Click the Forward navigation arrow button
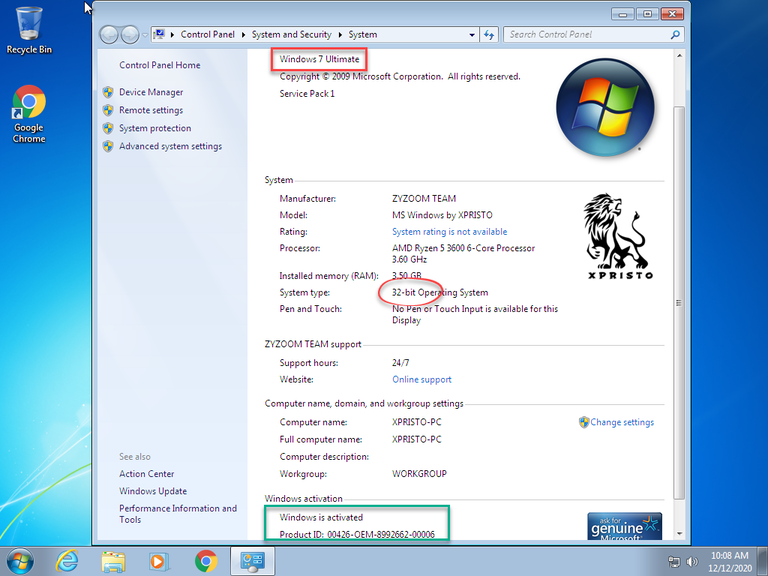The height and width of the screenshot is (576, 768). click(x=129, y=35)
